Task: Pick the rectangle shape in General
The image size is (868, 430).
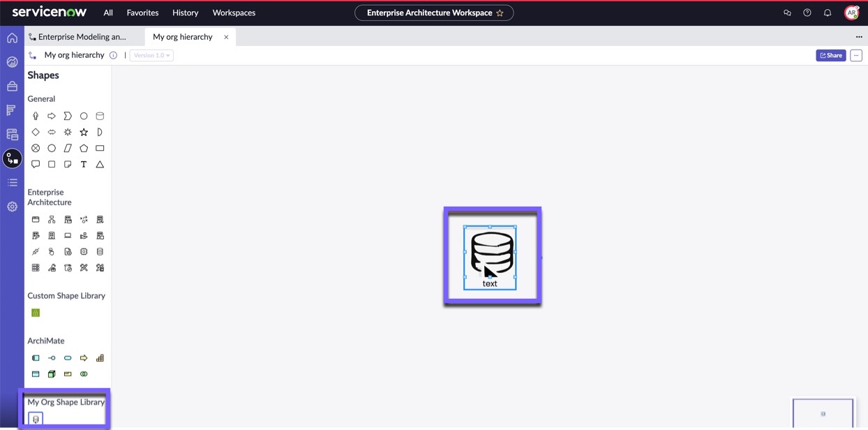Action: point(100,148)
